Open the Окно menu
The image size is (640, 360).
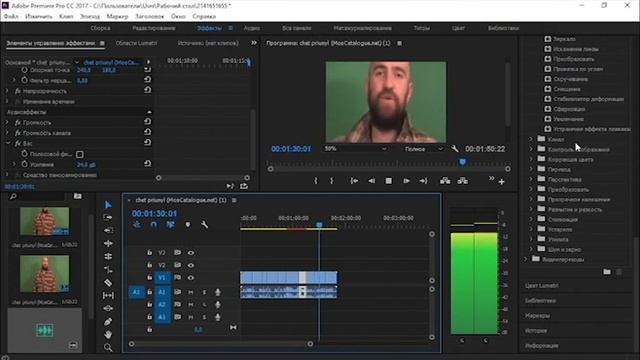pyautogui.click(x=178, y=16)
